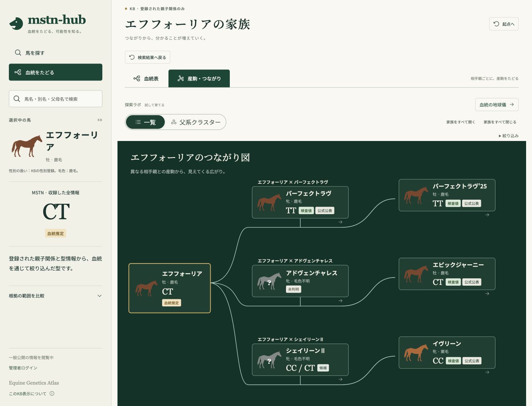Open 血統の地球儀
The image size is (532, 406).
[497, 104]
